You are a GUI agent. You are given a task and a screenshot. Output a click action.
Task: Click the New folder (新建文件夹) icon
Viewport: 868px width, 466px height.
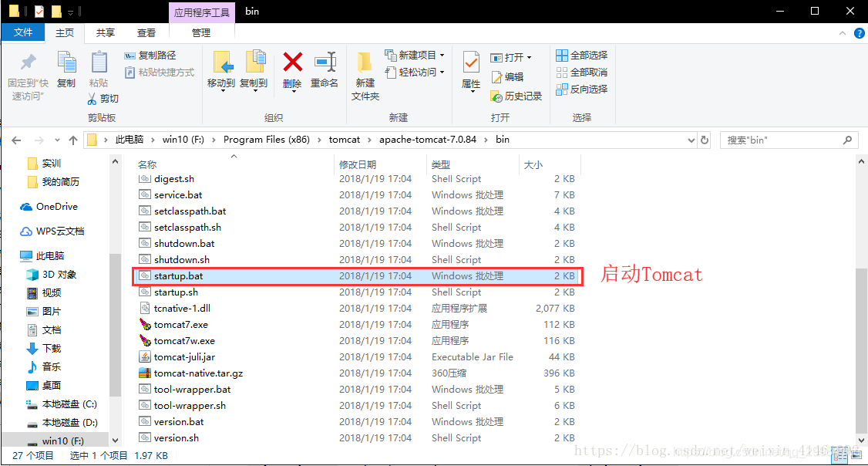[365, 62]
